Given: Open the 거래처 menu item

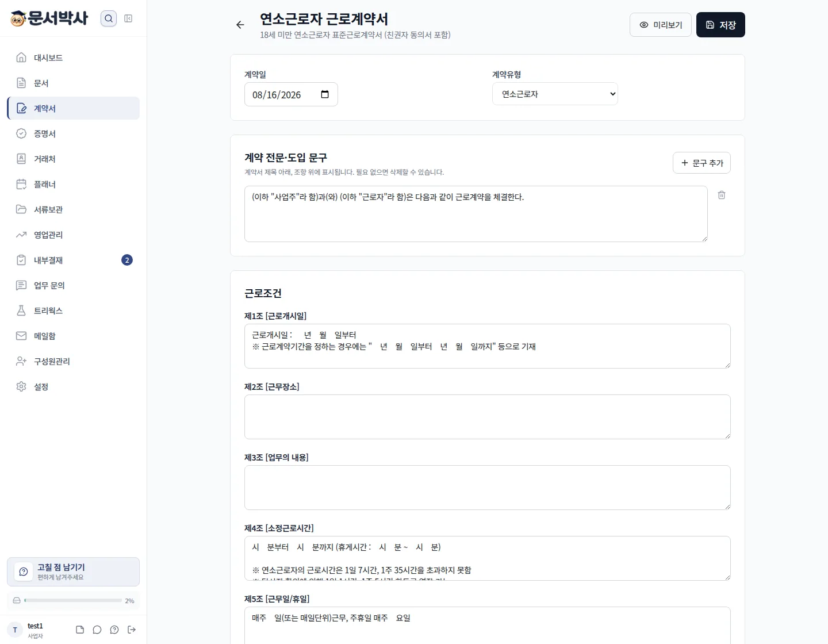Looking at the screenshot, I should click(x=74, y=159).
